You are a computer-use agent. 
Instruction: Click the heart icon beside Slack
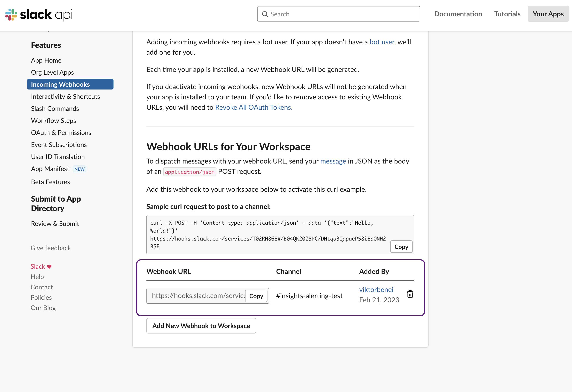click(x=49, y=267)
